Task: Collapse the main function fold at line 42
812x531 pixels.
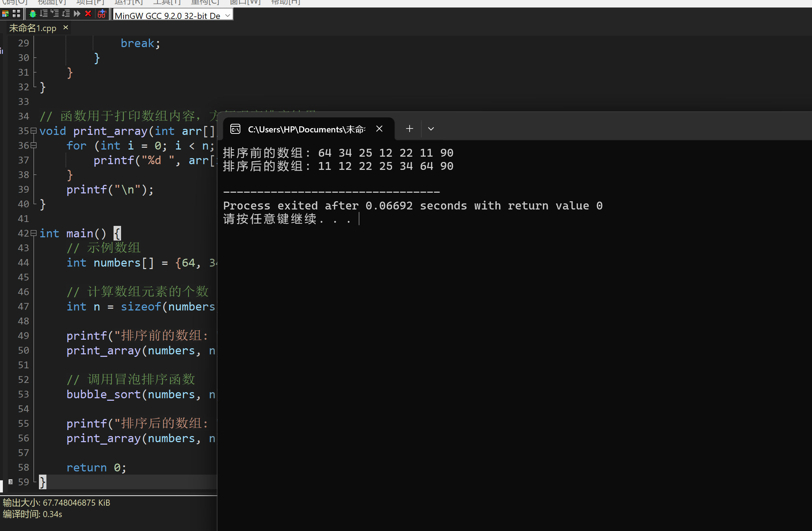Action: pos(34,233)
